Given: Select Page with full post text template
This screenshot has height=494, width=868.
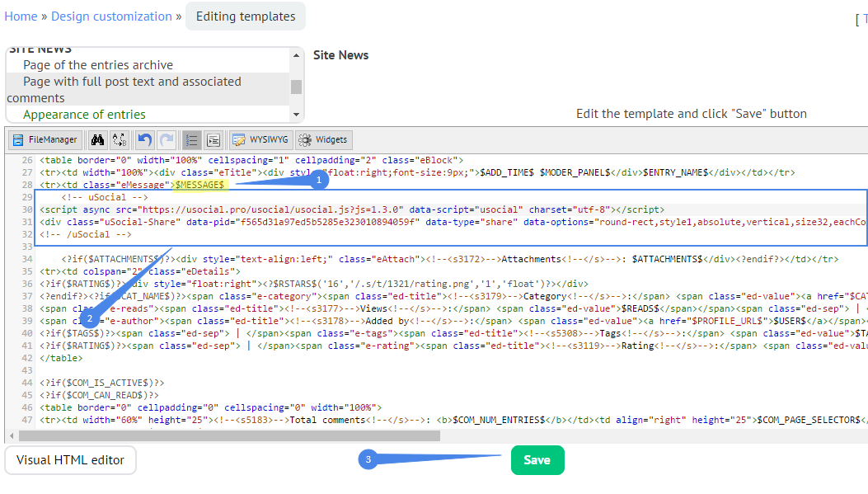Looking at the screenshot, I should pos(148,89).
